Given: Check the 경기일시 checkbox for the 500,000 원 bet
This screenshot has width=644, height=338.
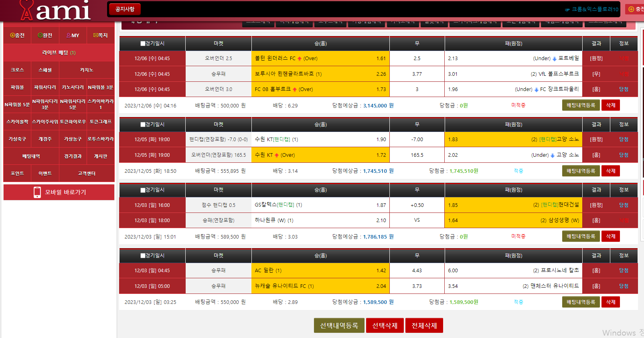Looking at the screenshot, I should (x=143, y=43).
